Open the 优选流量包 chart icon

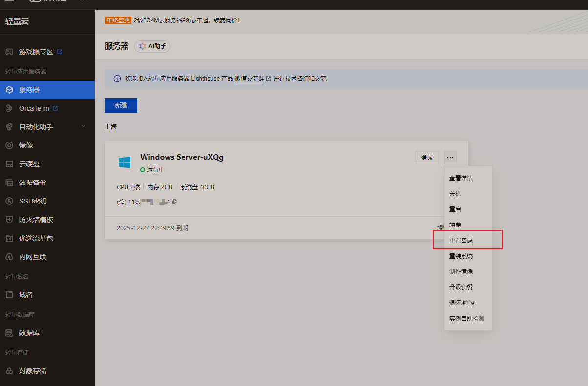pos(9,238)
